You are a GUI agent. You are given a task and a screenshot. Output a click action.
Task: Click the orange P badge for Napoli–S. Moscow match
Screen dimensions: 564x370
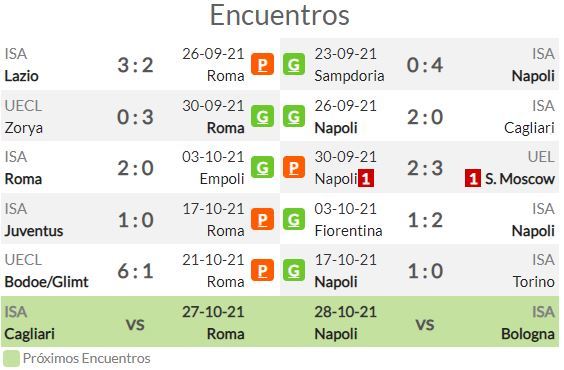(x=294, y=167)
